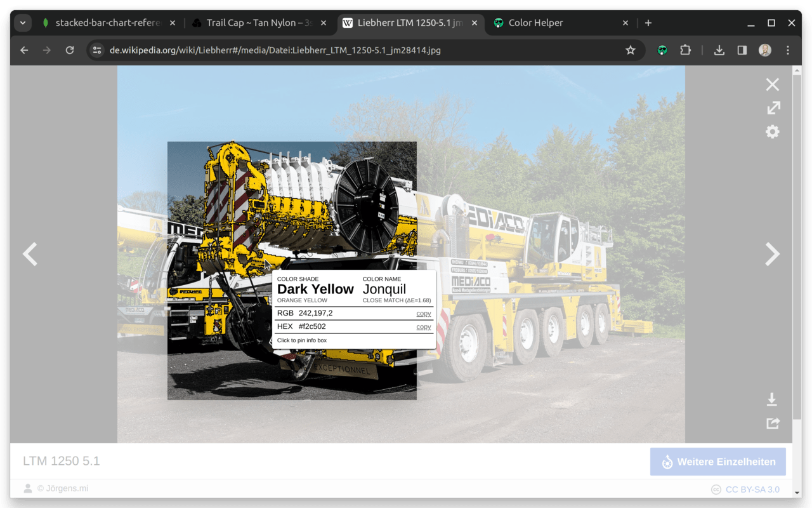Select the Liebherr LTM 1250-5.1 tab
The height and width of the screenshot is (508, 812).
[410, 23]
